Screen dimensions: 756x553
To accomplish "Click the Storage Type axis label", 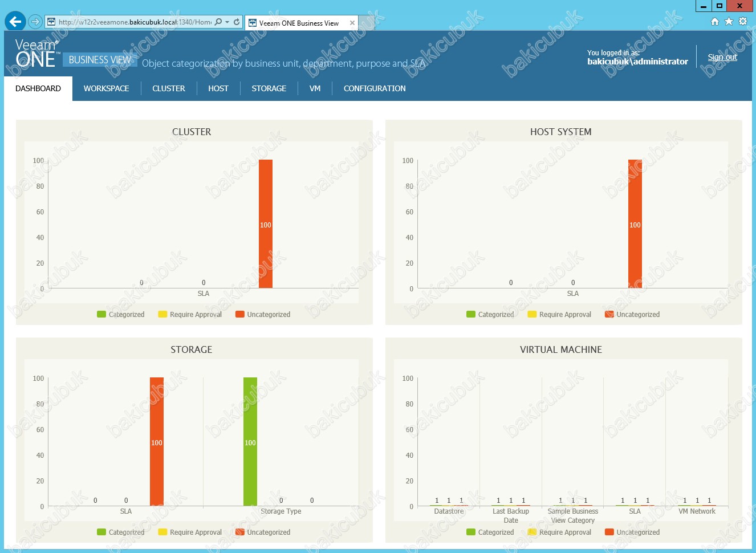I will point(281,511).
